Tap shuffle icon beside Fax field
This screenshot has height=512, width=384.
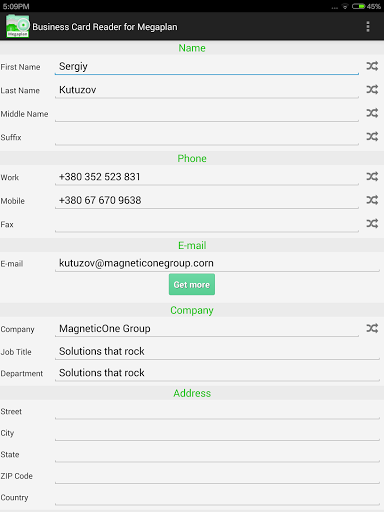click(372, 223)
